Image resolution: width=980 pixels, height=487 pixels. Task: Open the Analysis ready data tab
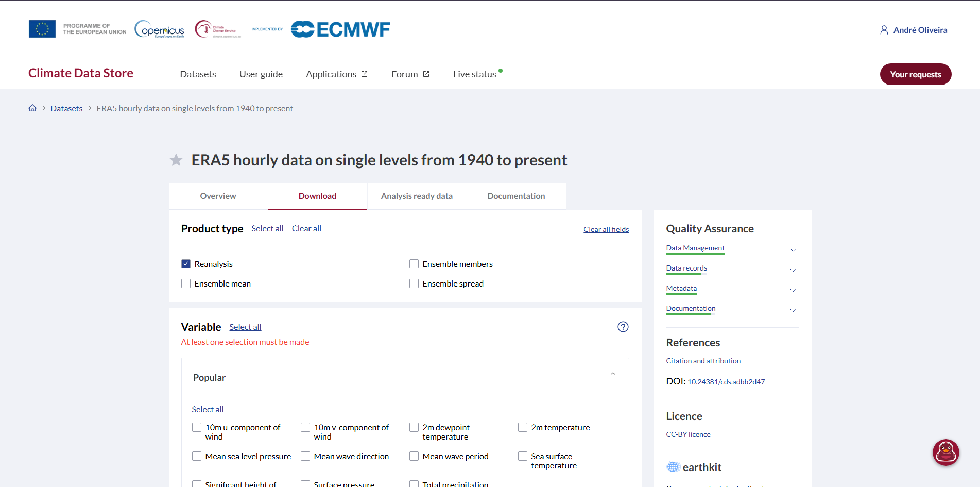coord(417,196)
